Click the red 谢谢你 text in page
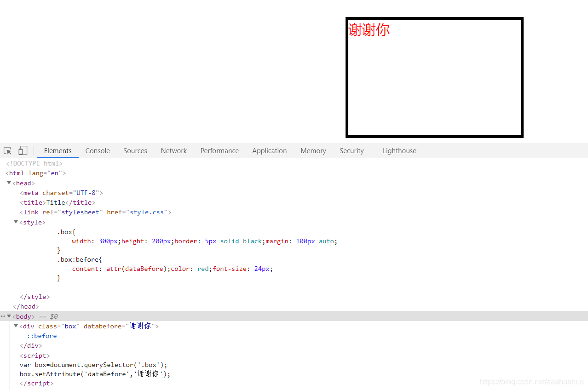The image size is (588, 390). coord(369,30)
